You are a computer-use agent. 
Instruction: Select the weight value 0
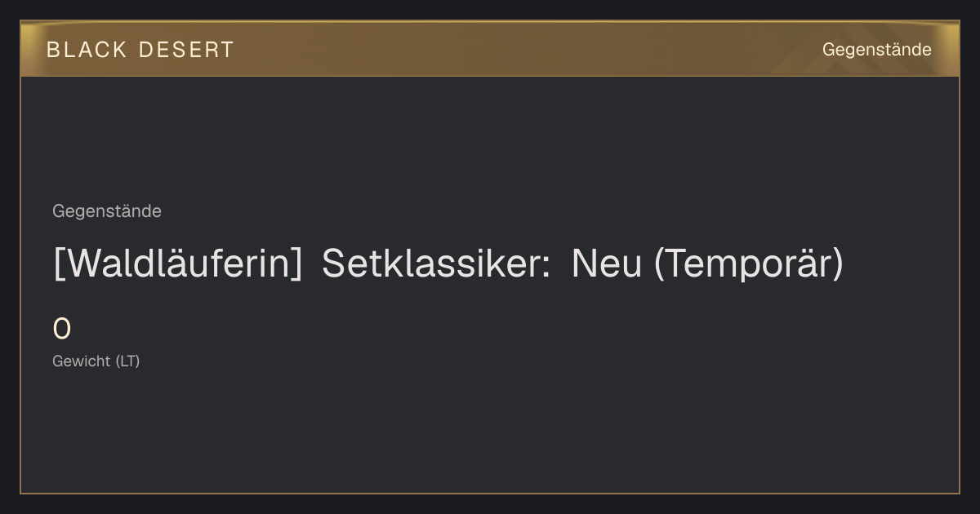coord(62,330)
